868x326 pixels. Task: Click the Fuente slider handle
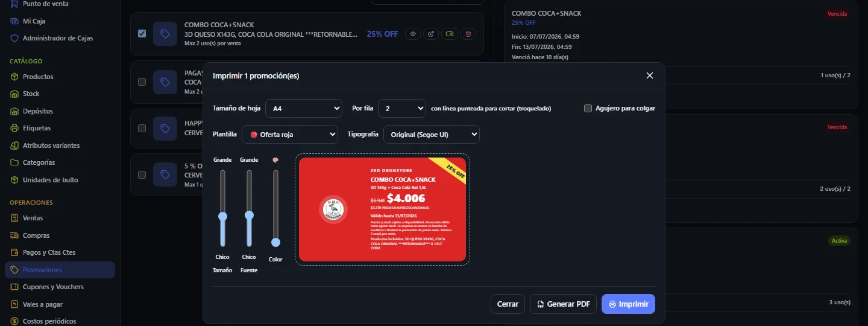[249, 215]
